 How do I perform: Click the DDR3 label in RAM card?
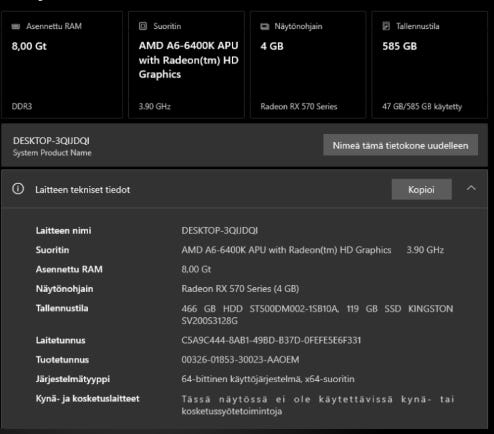pos(22,106)
